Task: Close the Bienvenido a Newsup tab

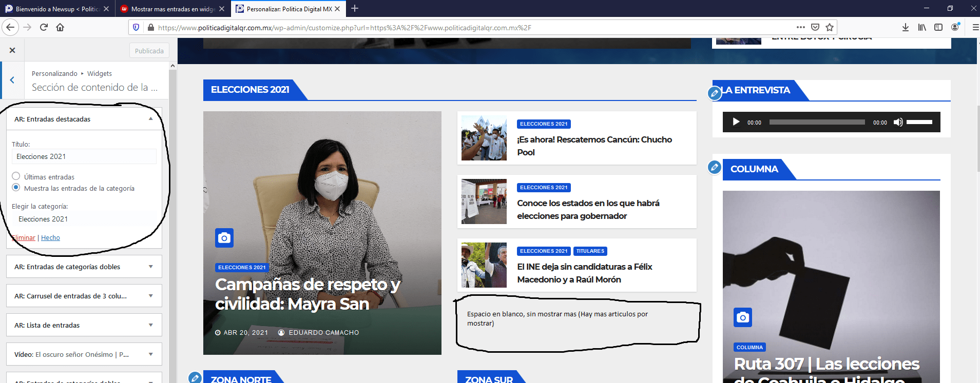Action: tap(106, 9)
